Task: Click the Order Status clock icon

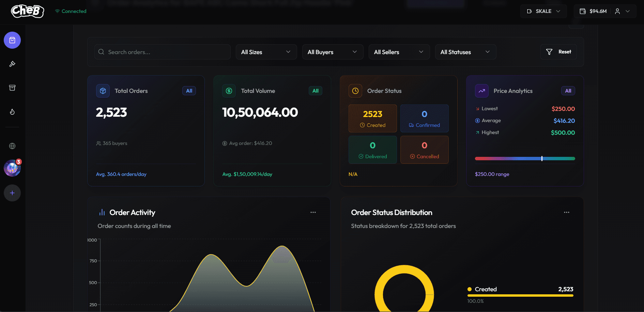Action: 355,91
